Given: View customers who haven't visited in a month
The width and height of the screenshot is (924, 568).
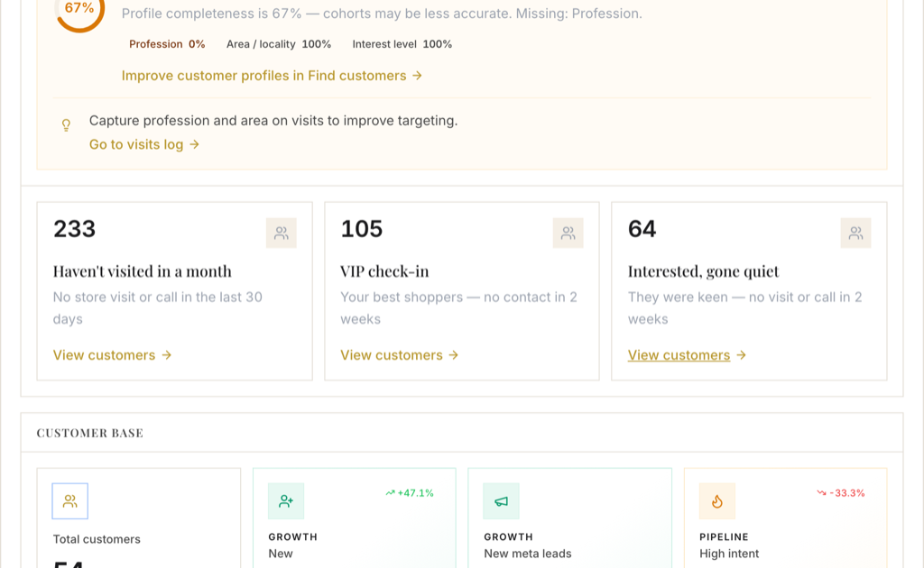Looking at the screenshot, I should 112,355.
